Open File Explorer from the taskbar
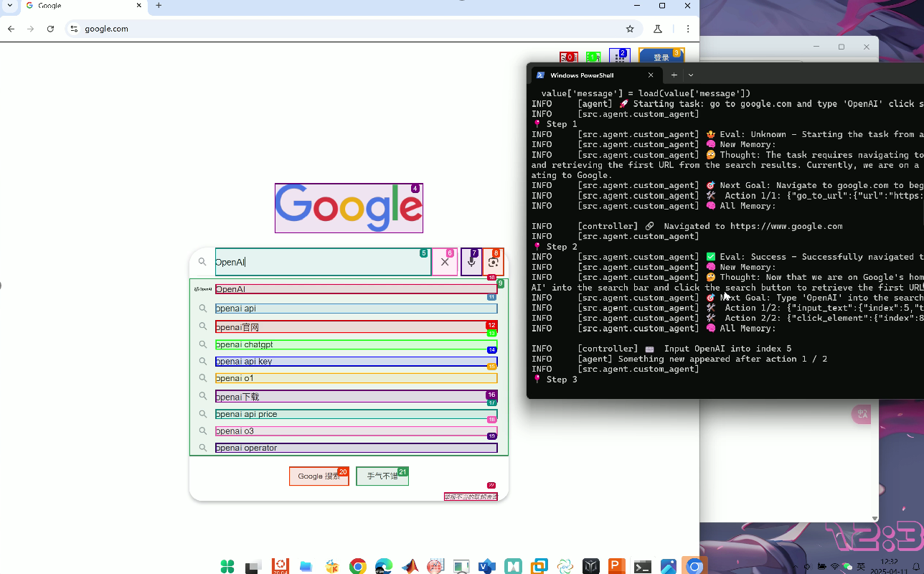 coord(306,567)
